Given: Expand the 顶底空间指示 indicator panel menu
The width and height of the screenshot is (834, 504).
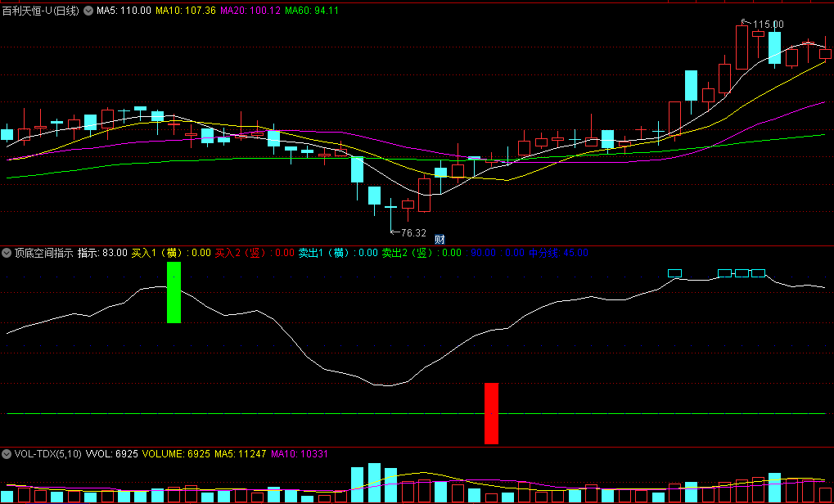Looking at the screenshot, I should coord(7,253).
